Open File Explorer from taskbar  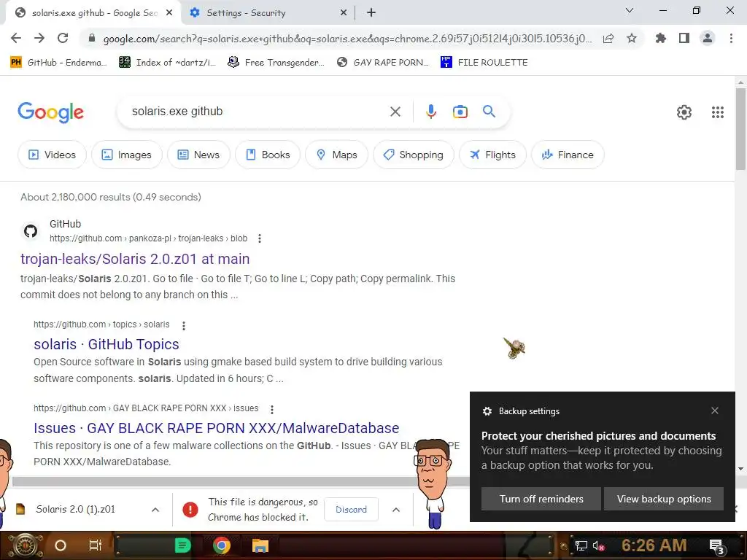(260, 545)
